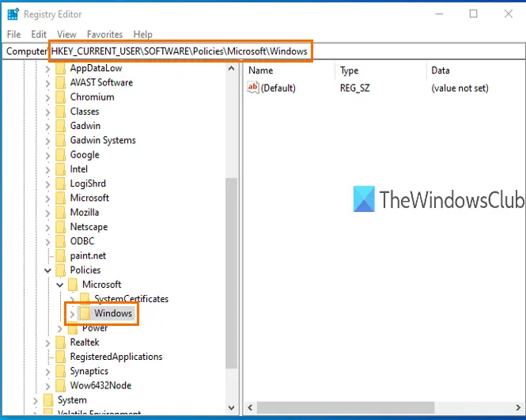526x420 pixels.
Task: Click the ab string value icon for (Default)
Action: (x=253, y=88)
